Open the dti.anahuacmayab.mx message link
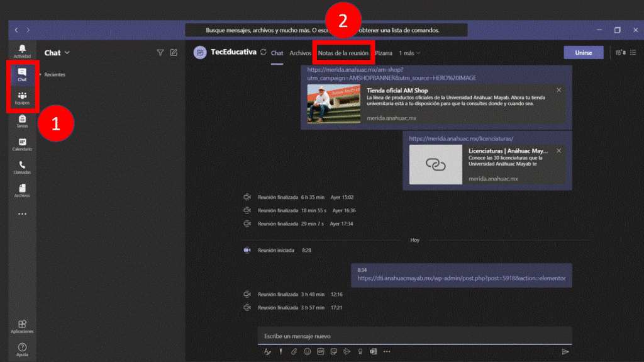644x362 pixels. pyautogui.click(x=461, y=278)
